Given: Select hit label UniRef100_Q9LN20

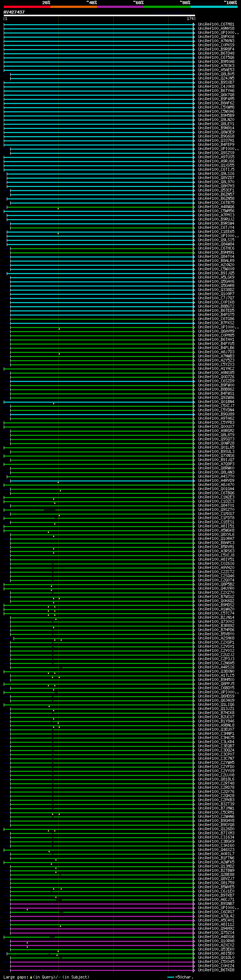Looking at the screenshot, I should click(216, 120).
